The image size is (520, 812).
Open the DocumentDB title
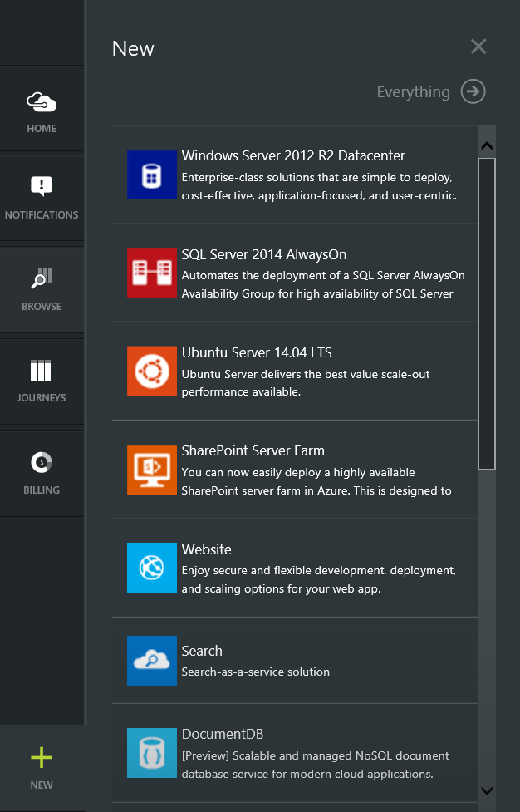coord(223,735)
